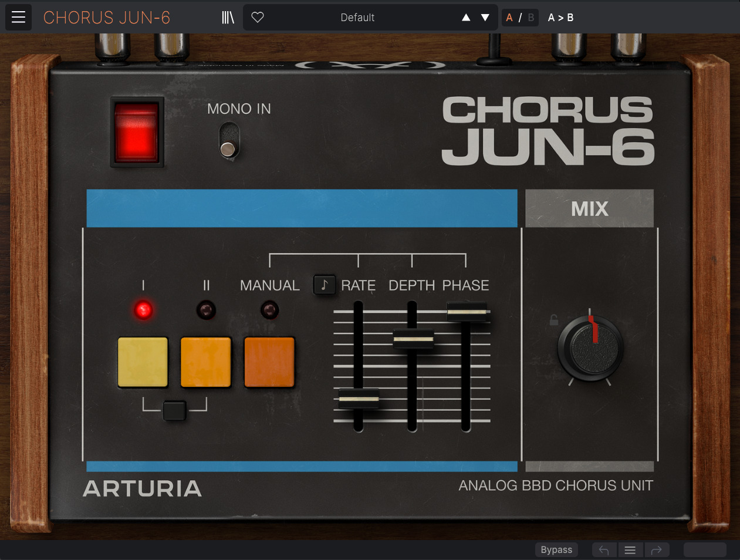Click the PHASE slider handle

[467, 312]
